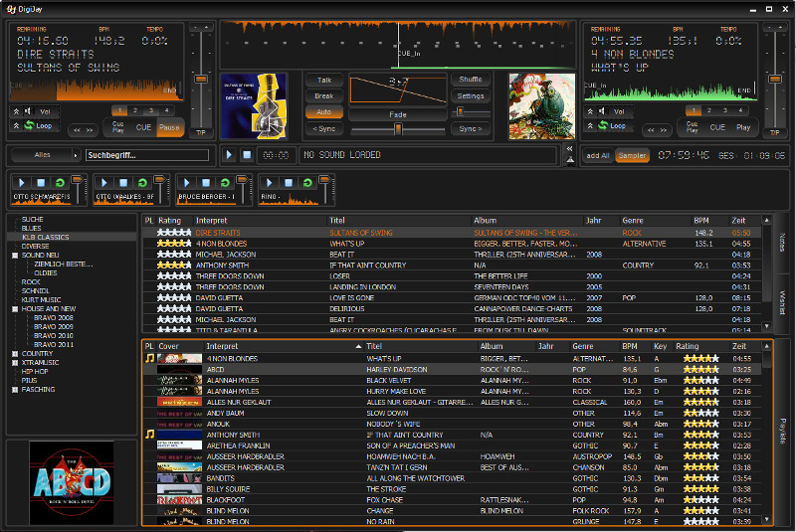Adjust the crossfader slider handle
796x532 pixels.
tap(398, 130)
